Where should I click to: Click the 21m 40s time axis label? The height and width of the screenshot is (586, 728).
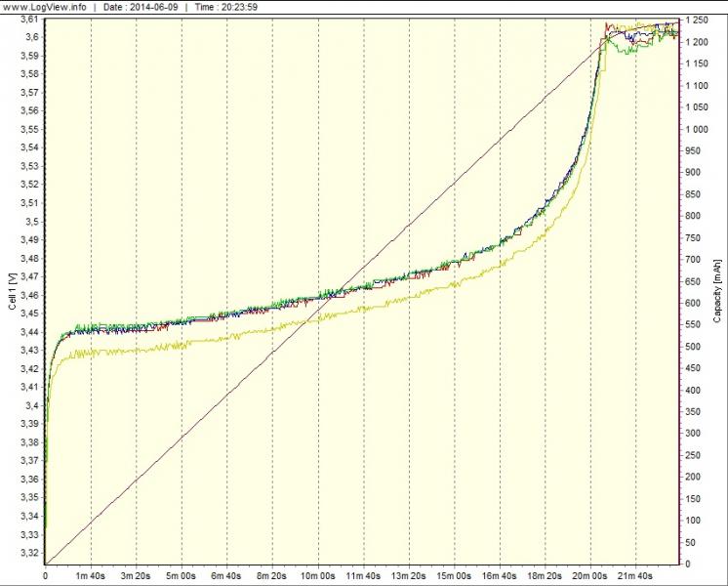635,575
